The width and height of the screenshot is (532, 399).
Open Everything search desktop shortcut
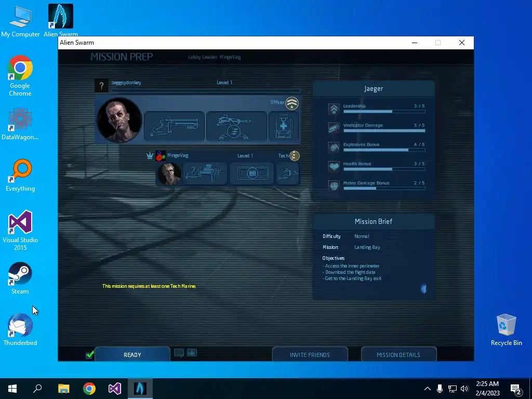point(20,176)
